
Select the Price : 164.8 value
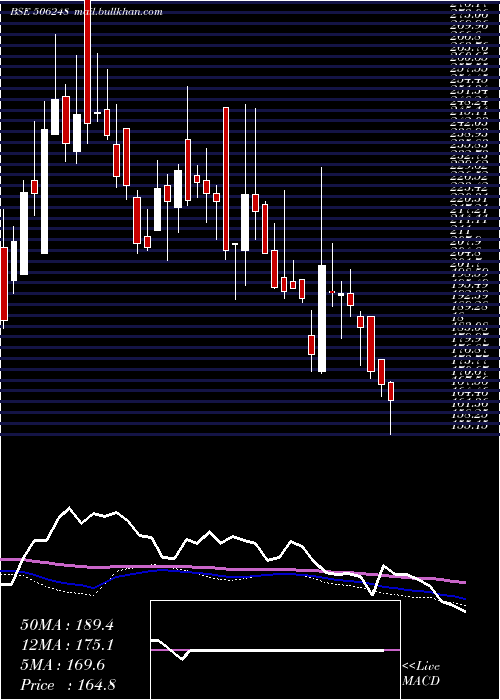[68, 685]
